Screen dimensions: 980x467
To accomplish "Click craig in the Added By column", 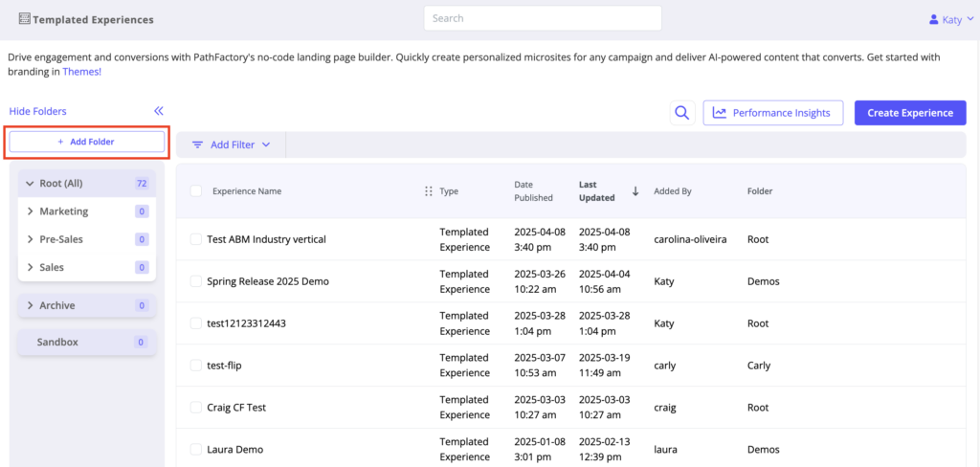I will tap(665, 407).
